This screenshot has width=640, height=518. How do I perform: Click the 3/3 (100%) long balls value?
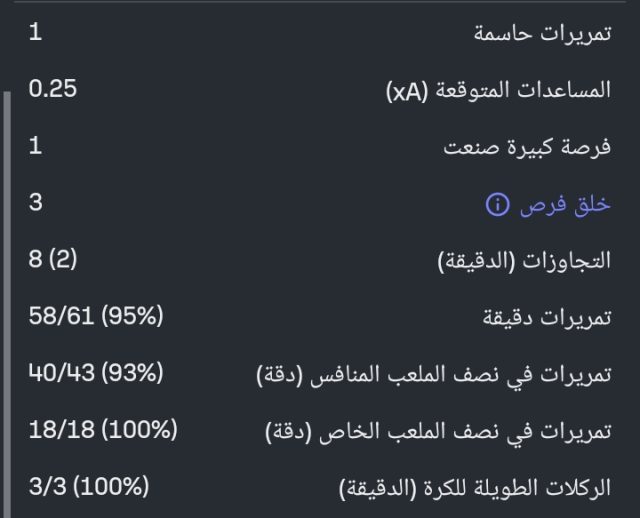click(x=89, y=488)
